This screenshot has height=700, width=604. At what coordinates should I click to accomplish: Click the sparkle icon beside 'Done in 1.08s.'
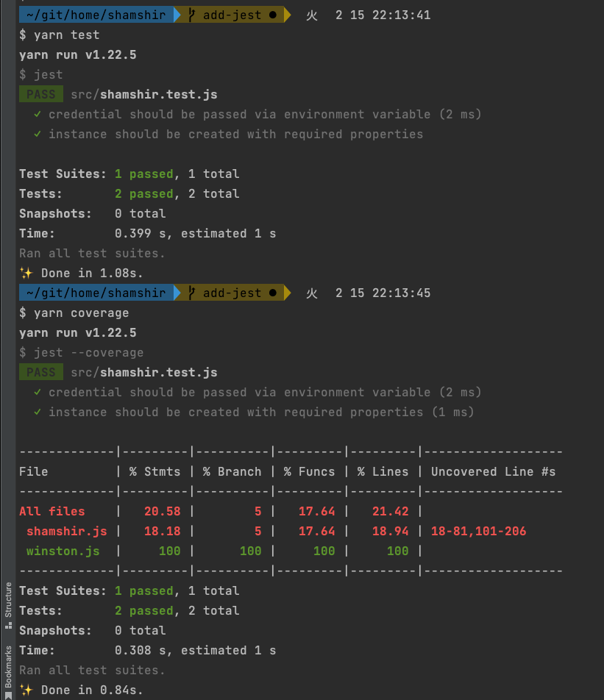(x=26, y=273)
